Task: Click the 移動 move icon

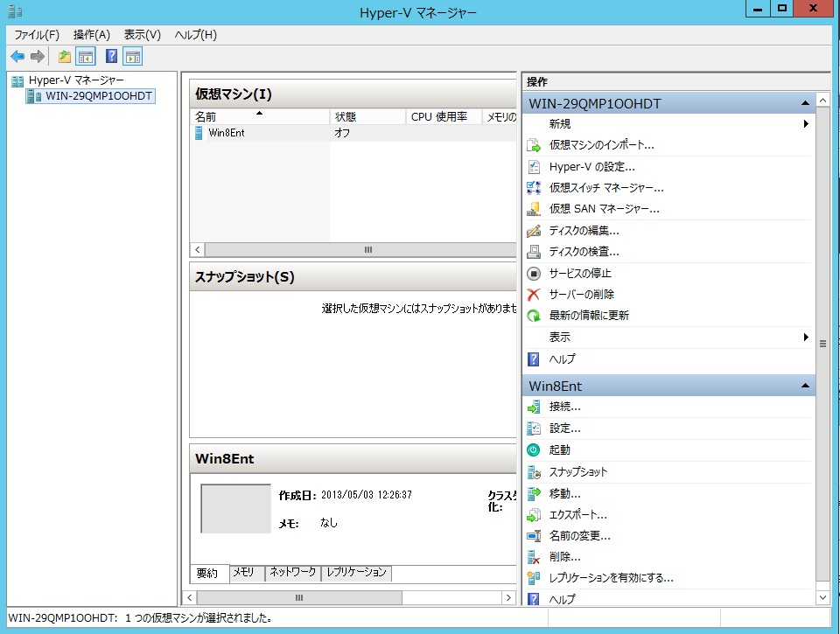Action: click(x=534, y=493)
